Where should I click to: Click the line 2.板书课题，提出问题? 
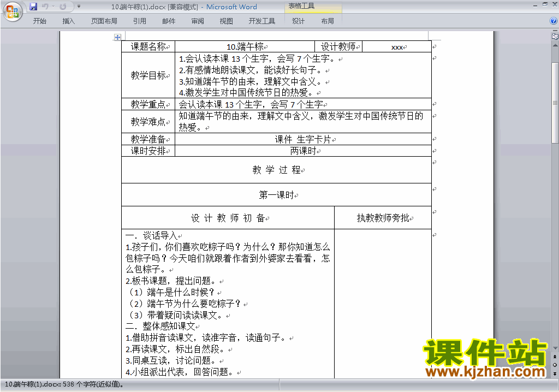point(171,281)
